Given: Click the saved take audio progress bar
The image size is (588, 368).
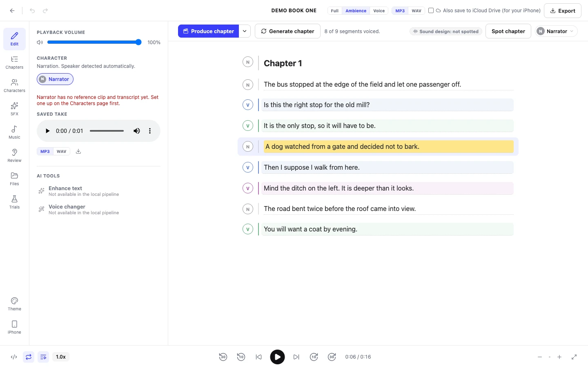Looking at the screenshot, I should (107, 131).
